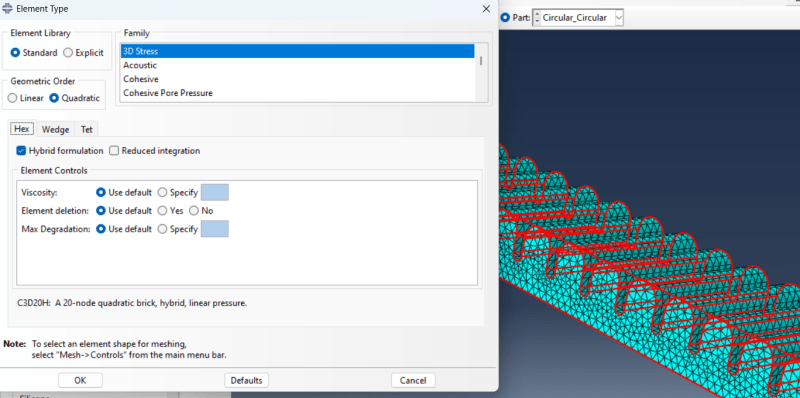This screenshot has height=398, width=800.
Task: Click the C3D20H element description text
Action: [132, 303]
